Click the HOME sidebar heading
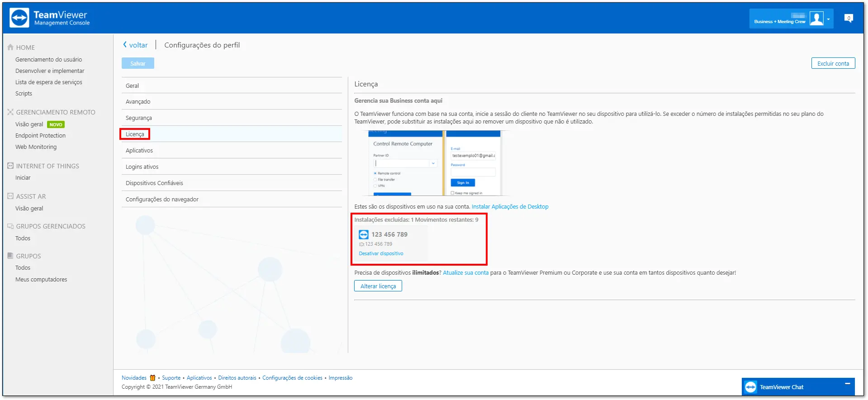Image resolution: width=868 pixels, height=400 pixels. (25, 47)
